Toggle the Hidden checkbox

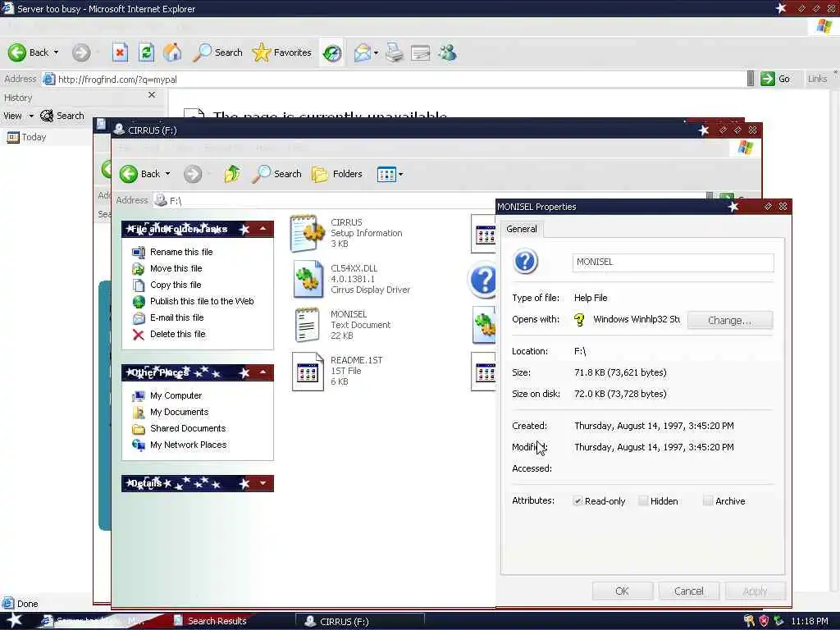click(x=643, y=501)
